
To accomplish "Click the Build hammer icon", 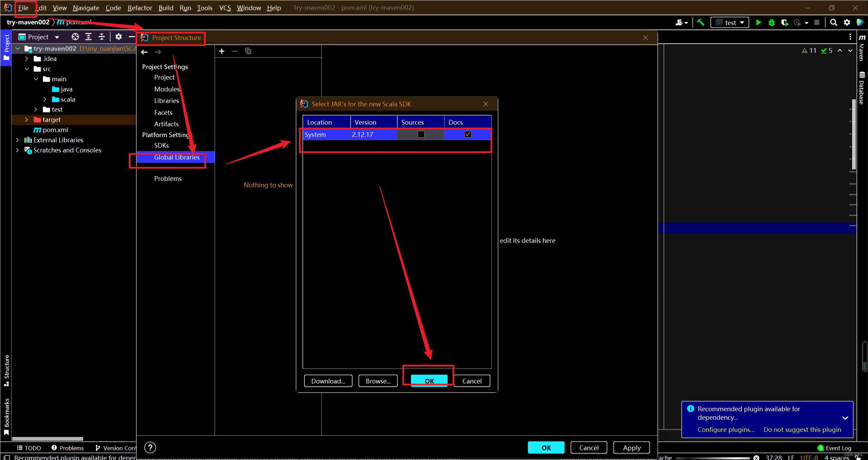I will [x=701, y=23].
